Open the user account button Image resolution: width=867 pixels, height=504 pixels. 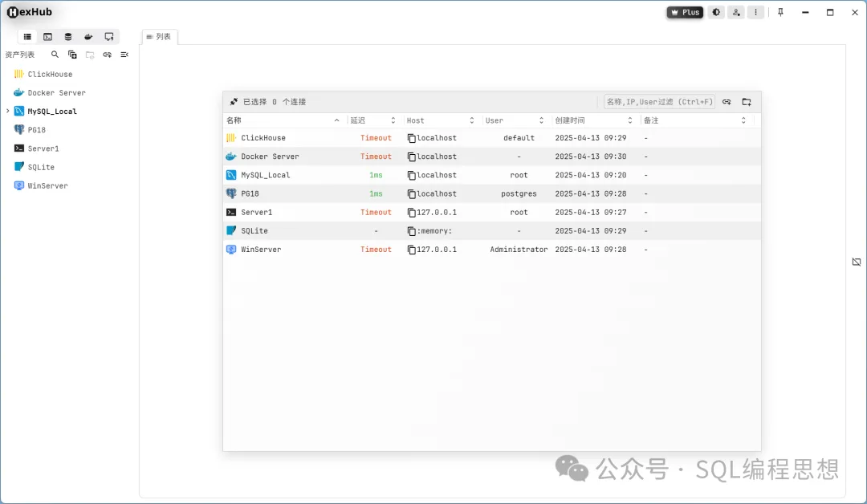click(736, 12)
